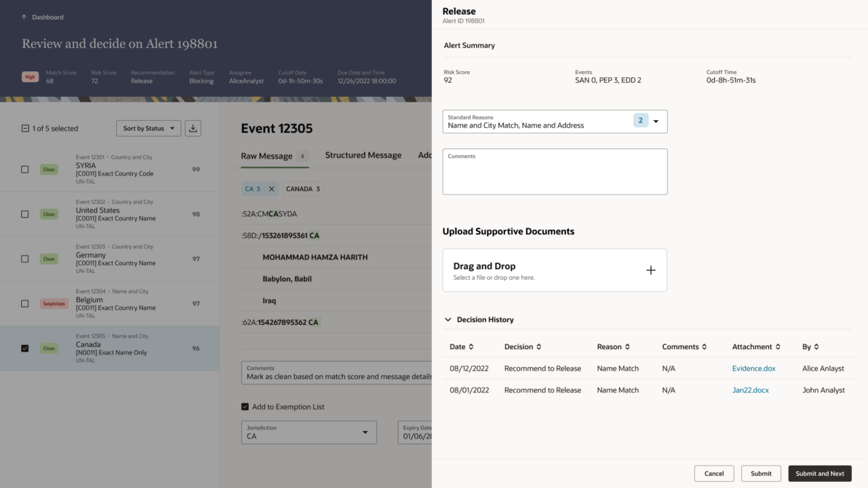
Task: Click the Babylon, Babil address line
Action: point(287,279)
